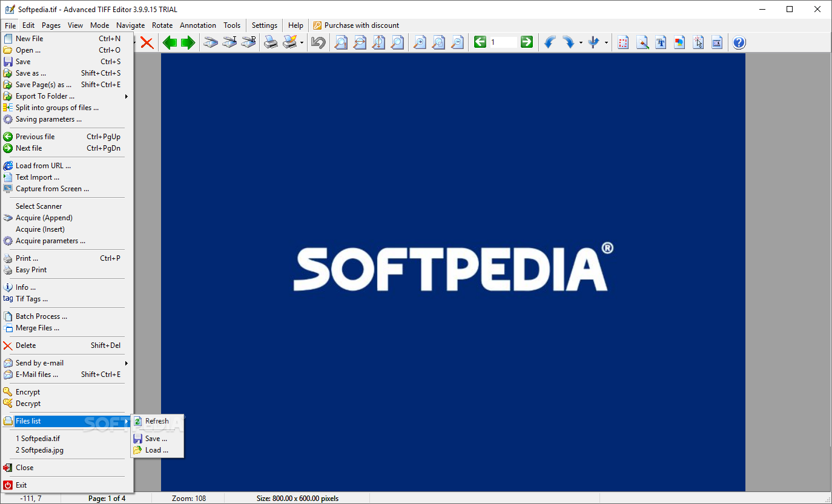
Task: Select Encrypt from the File menu
Action: 67,392
